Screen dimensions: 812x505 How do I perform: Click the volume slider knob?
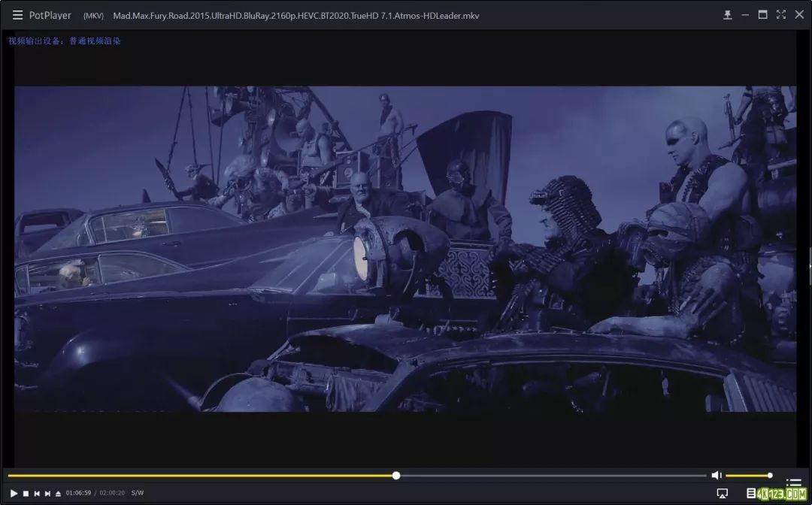[770, 475]
